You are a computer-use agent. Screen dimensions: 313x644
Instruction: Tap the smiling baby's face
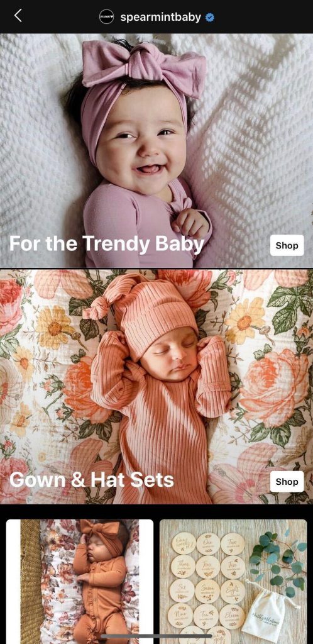pyautogui.click(x=142, y=140)
